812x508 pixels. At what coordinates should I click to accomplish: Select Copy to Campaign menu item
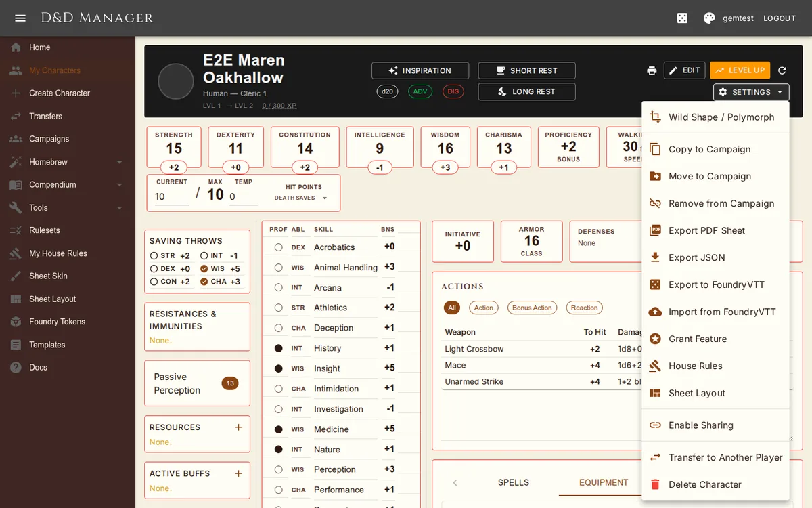tap(715, 150)
